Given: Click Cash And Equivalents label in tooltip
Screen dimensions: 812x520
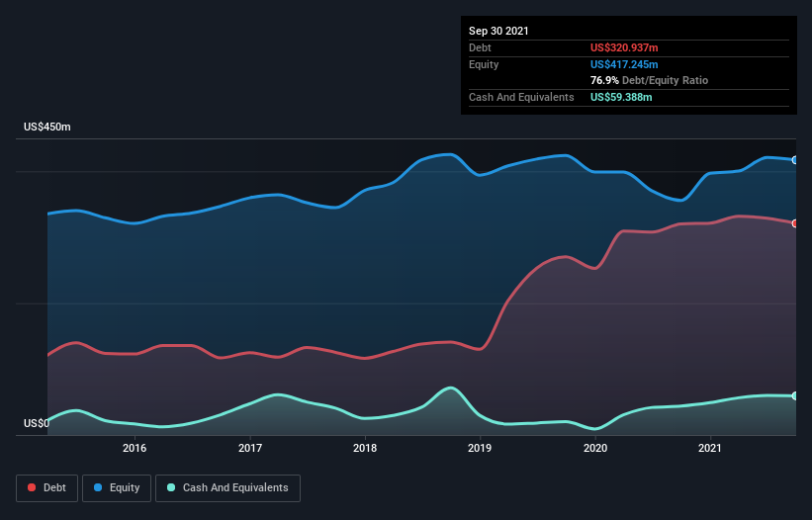Looking at the screenshot, I should click(x=521, y=97).
